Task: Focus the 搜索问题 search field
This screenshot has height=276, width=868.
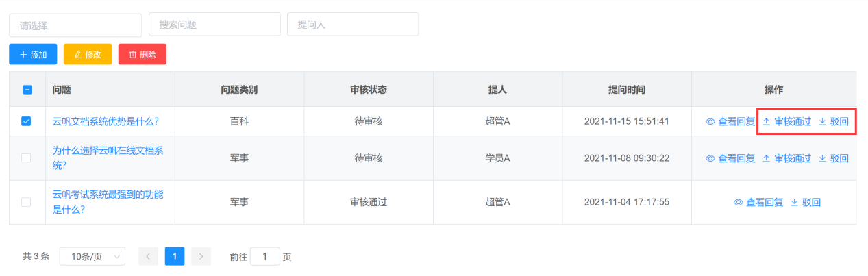Action: point(214,25)
